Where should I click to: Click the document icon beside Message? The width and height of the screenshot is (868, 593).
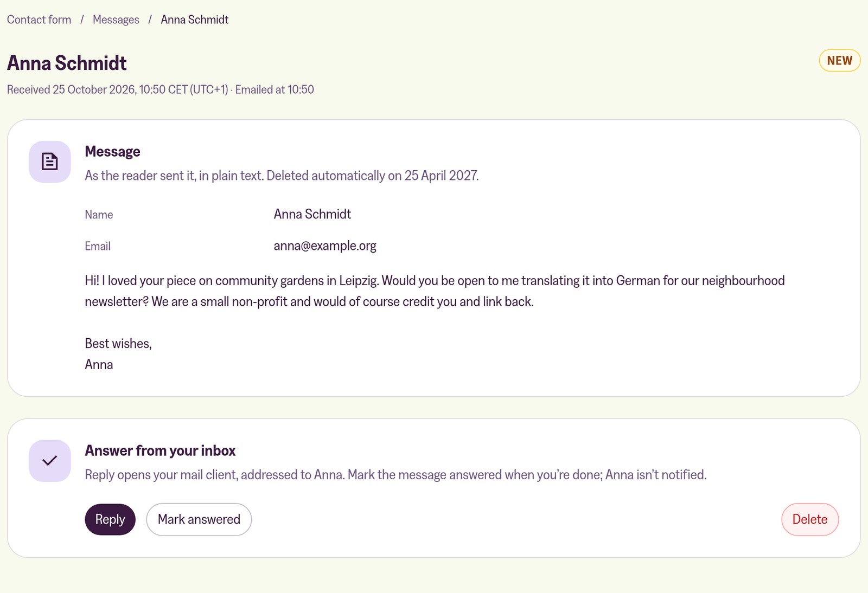pyautogui.click(x=50, y=162)
